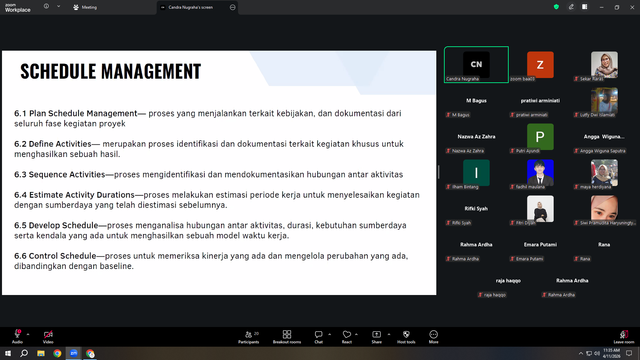
Task: Click the Schedule Management slide title
Action: click(x=111, y=71)
